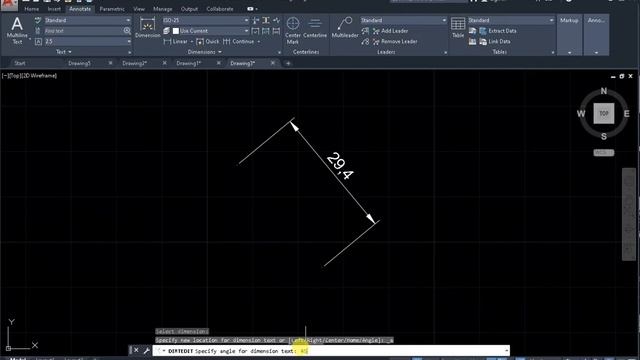The height and width of the screenshot is (360, 640).
Task: Click table icon left of Link Data
Action: coord(472,41)
